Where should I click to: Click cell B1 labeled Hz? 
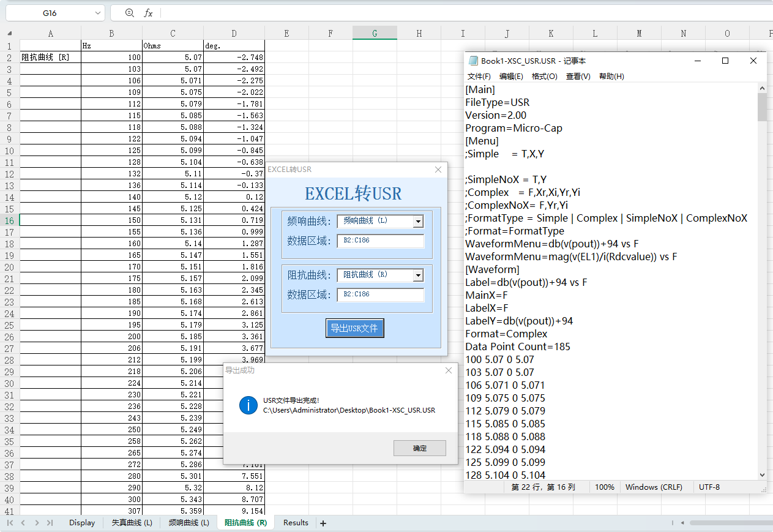tap(111, 46)
